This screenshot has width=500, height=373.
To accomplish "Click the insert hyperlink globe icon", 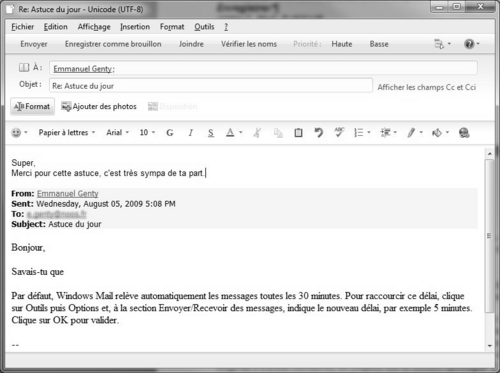I will [464, 133].
